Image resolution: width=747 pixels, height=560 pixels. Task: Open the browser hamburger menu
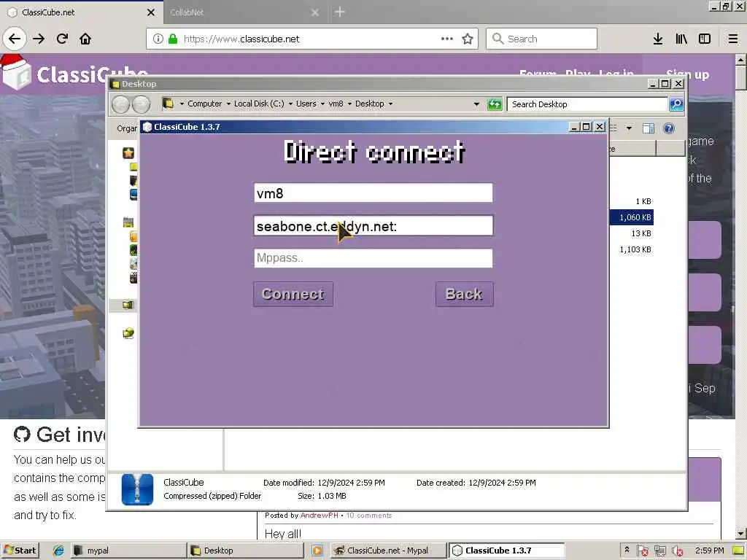[x=733, y=39]
